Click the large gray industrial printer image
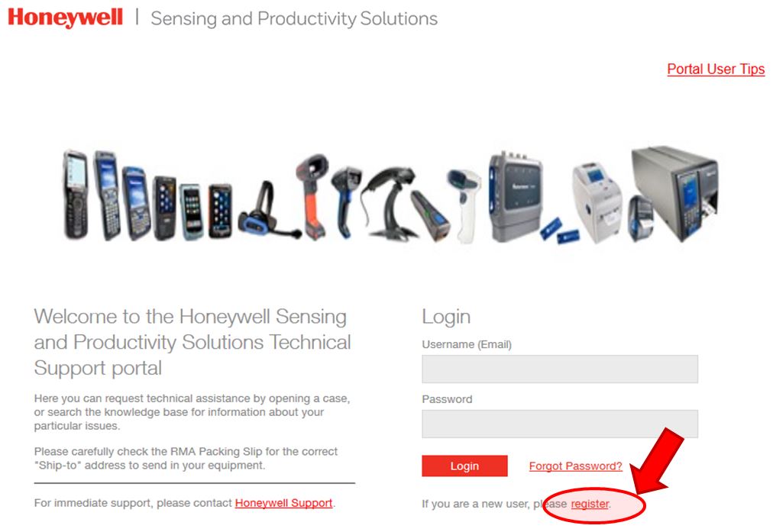Image resolution: width=773 pixels, height=532 pixels. tap(675, 193)
